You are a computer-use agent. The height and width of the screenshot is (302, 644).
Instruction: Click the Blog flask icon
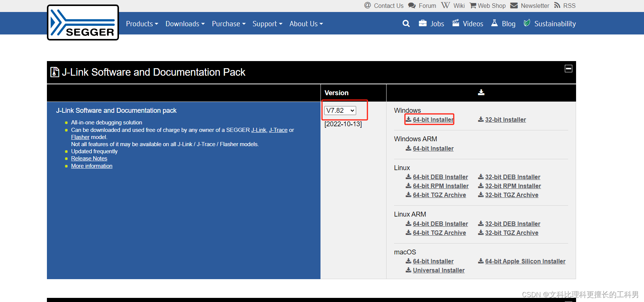pyautogui.click(x=495, y=23)
